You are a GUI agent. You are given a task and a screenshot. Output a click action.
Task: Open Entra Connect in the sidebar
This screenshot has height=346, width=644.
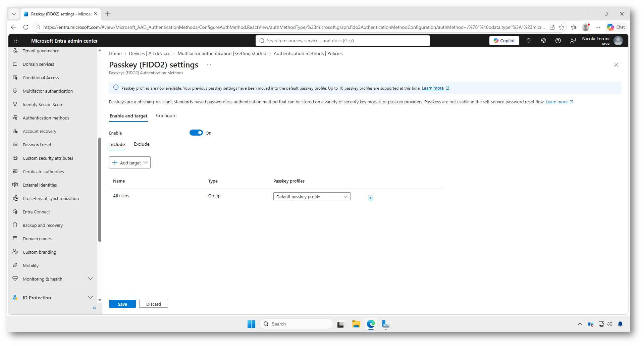(36, 212)
